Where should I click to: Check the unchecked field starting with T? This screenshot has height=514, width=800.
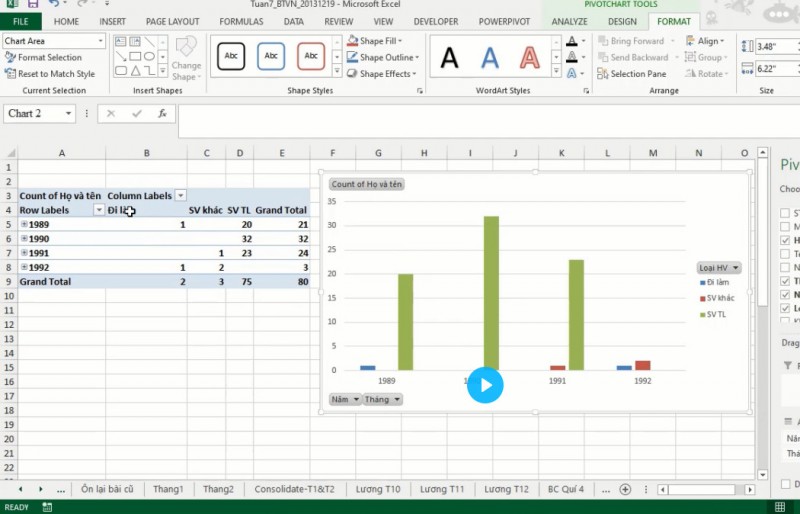pyautogui.click(x=785, y=254)
